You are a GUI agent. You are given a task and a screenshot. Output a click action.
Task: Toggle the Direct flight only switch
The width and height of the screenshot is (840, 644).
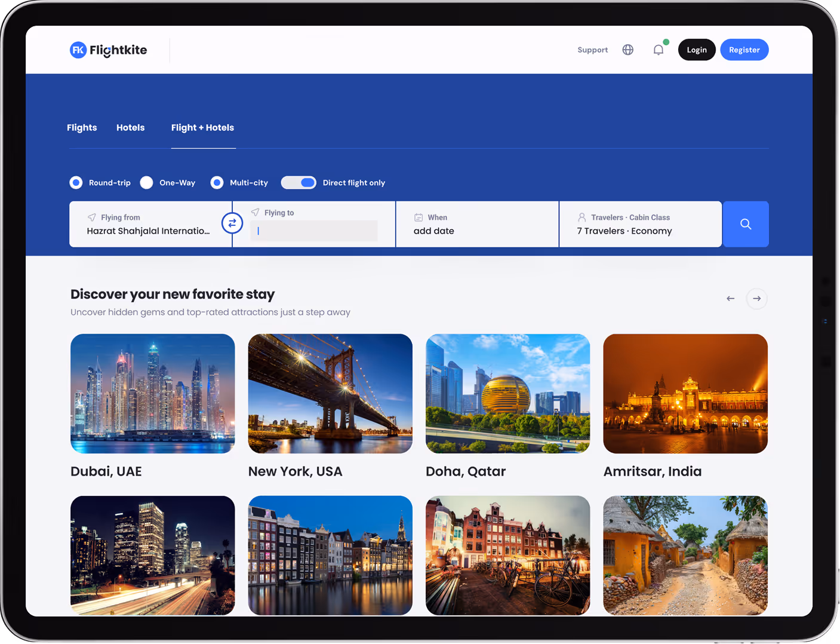click(x=299, y=183)
